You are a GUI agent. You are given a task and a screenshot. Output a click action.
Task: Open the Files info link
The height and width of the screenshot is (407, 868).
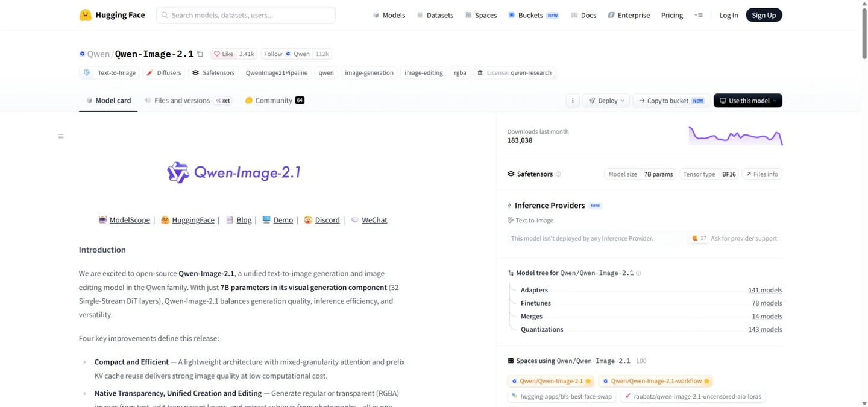click(762, 174)
